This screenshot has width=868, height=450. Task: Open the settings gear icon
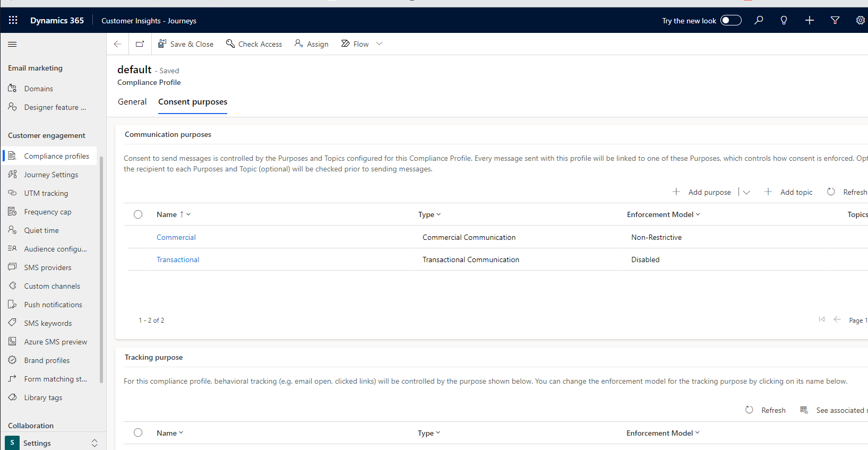[x=860, y=20]
